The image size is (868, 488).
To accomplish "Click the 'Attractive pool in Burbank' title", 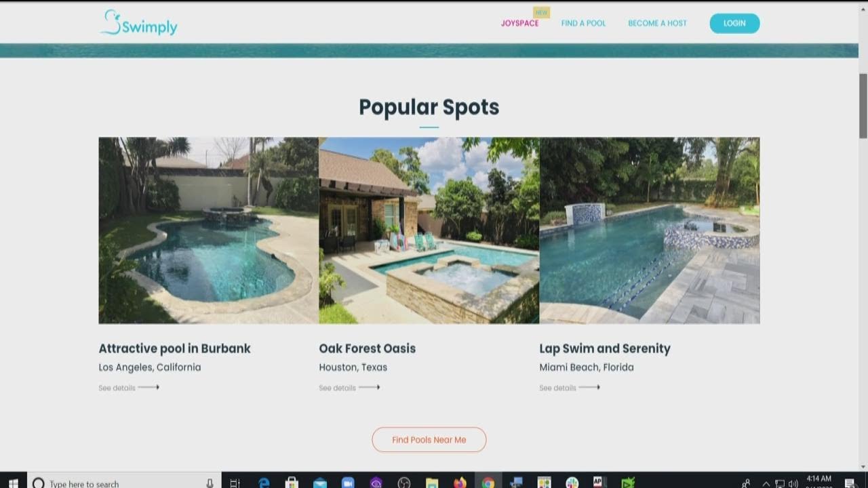I will pyautogui.click(x=174, y=348).
